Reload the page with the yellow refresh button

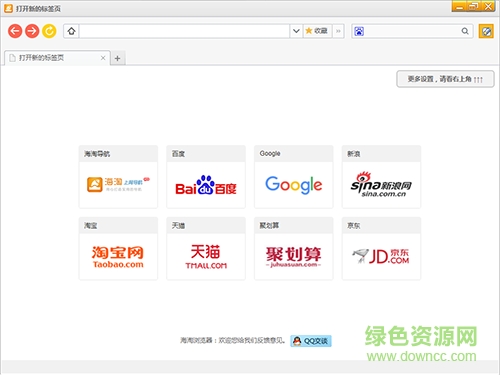[49, 31]
